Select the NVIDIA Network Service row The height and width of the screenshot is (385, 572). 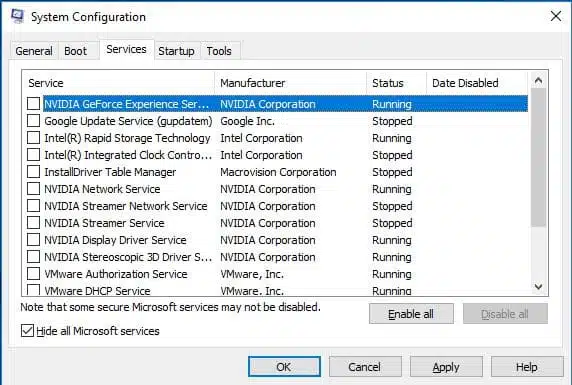[x=277, y=189]
